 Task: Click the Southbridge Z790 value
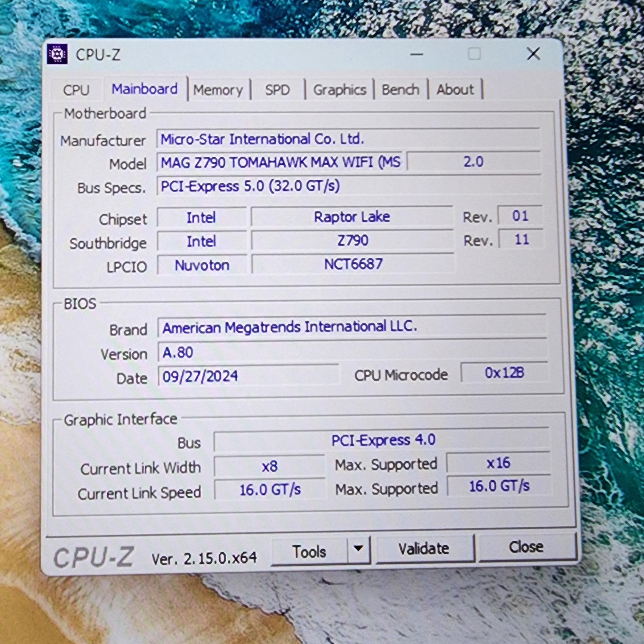[352, 240]
